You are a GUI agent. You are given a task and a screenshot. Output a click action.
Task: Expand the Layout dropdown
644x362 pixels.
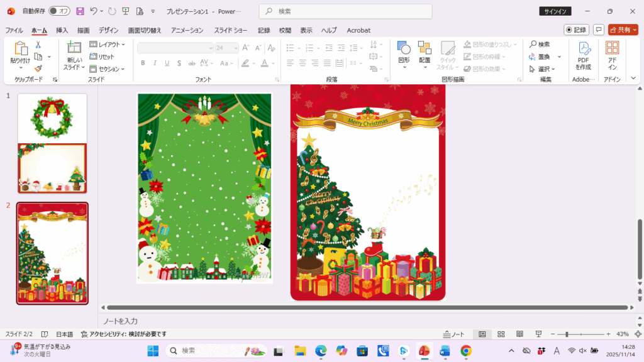pyautogui.click(x=107, y=45)
